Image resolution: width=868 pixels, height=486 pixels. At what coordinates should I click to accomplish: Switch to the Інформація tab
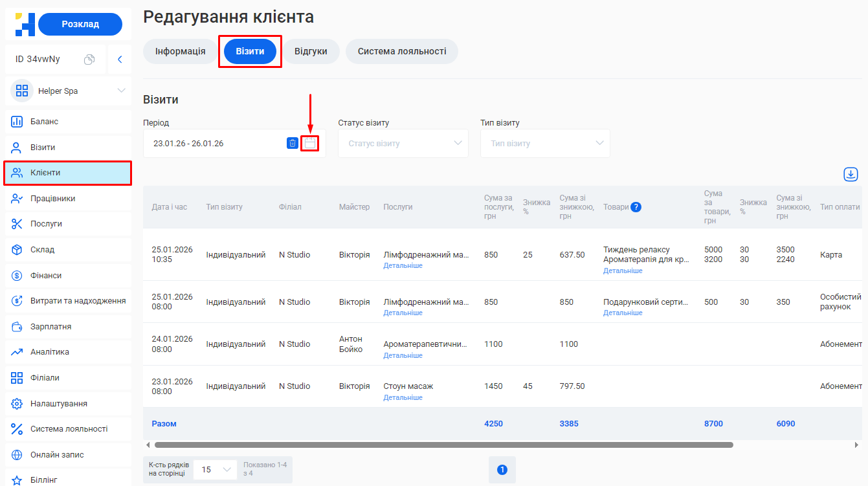click(180, 51)
